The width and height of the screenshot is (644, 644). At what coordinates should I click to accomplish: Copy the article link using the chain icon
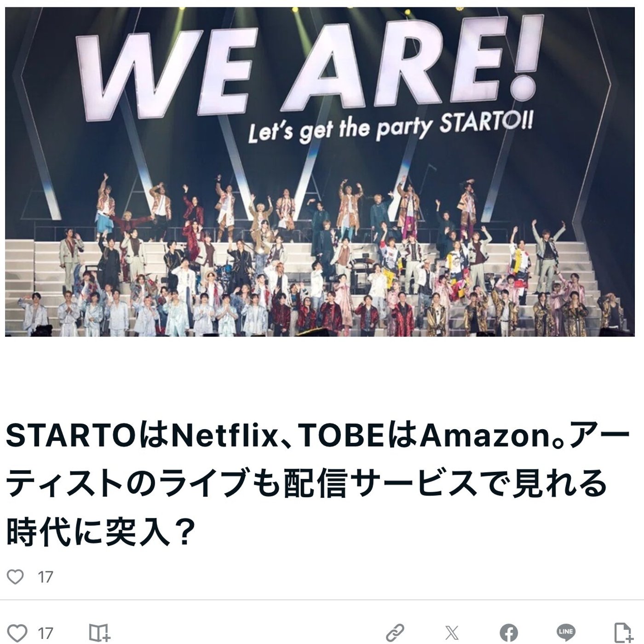point(395,633)
